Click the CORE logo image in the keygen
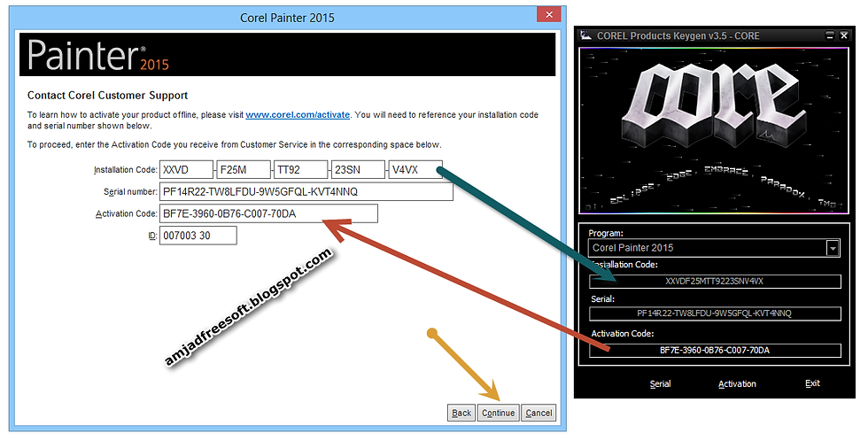Viewport: 868px width, 441px height. [714, 130]
